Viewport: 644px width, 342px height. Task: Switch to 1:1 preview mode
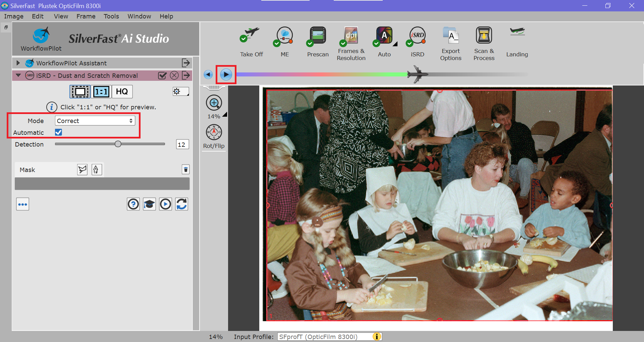tap(101, 92)
